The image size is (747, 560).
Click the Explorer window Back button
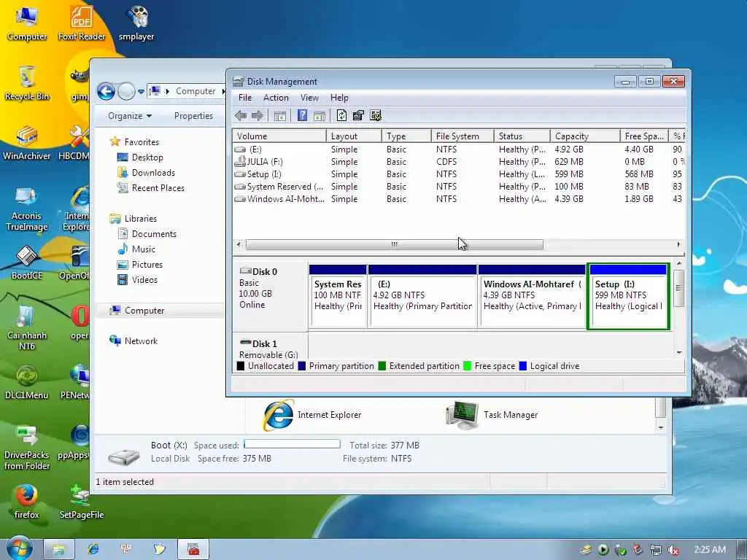(x=106, y=91)
